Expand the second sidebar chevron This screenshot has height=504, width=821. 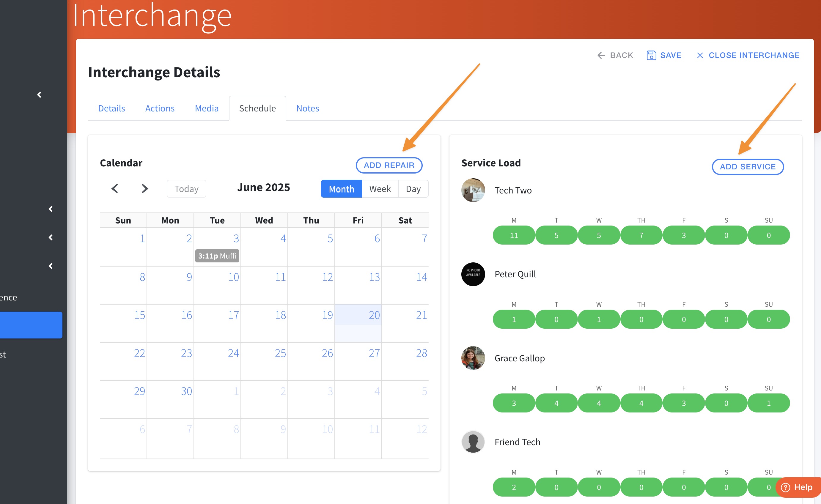pyautogui.click(x=51, y=209)
